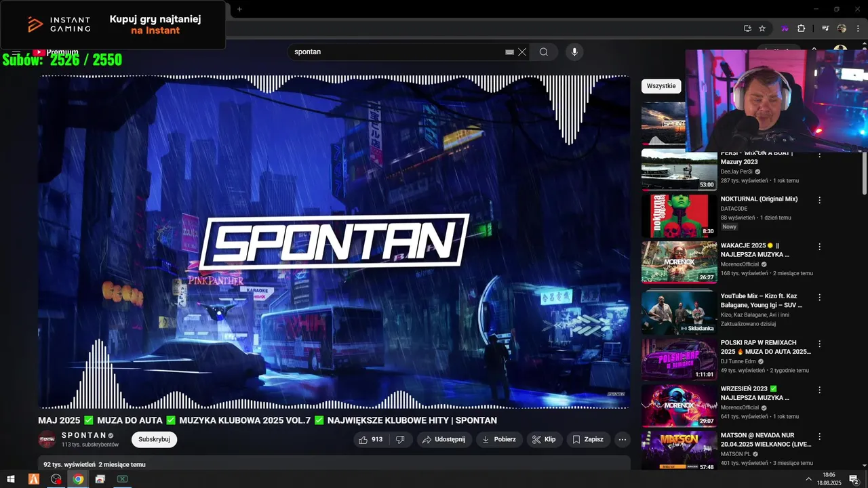Download the video with Pobierz

pyautogui.click(x=499, y=439)
